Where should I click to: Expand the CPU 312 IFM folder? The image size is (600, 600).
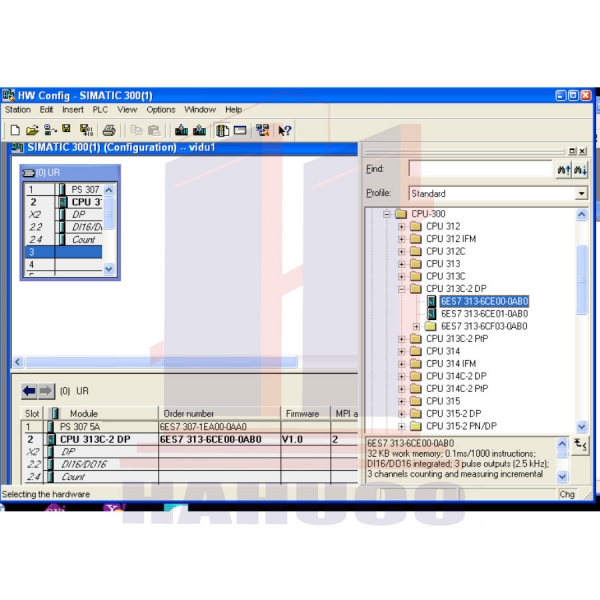point(401,239)
